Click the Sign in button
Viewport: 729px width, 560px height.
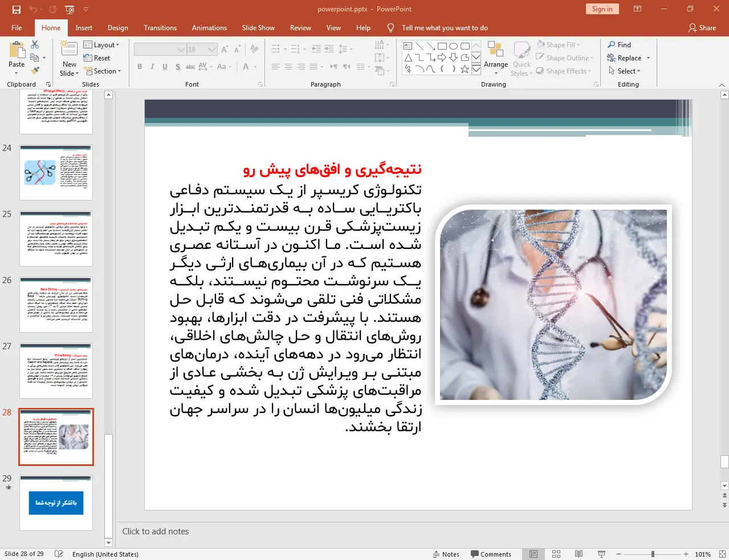tap(602, 9)
